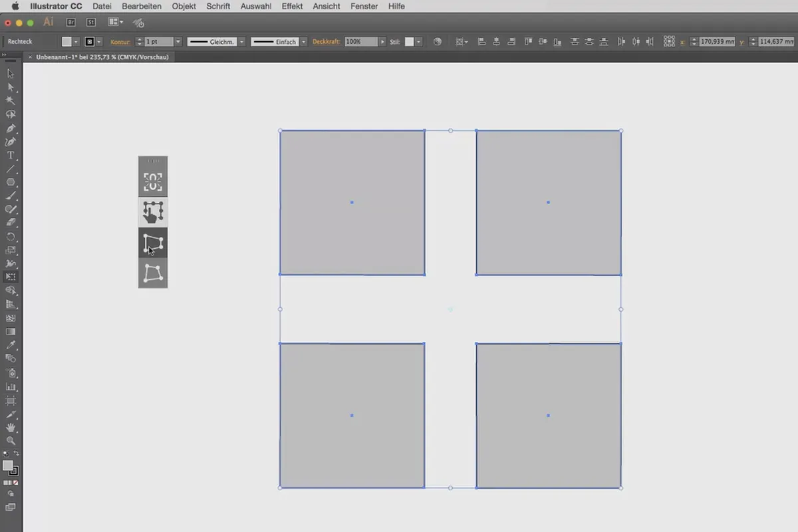Open Adobe Stock via St icon
This screenshot has width=798, height=532.
click(91, 22)
